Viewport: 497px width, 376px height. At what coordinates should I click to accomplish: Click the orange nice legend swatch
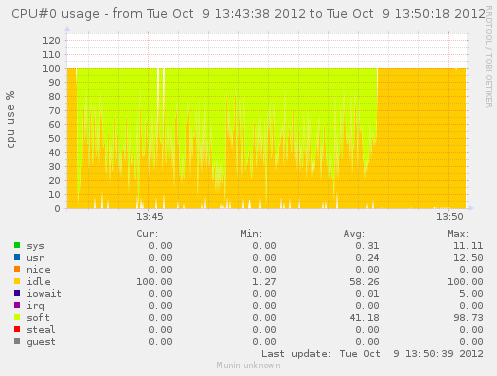click(17, 269)
